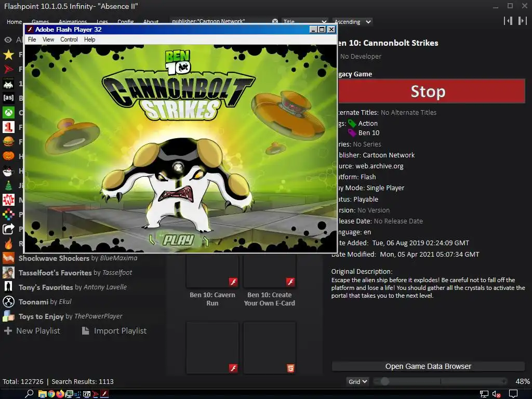
Task: Select the share arrow playlist icon
Action: [8, 229]
